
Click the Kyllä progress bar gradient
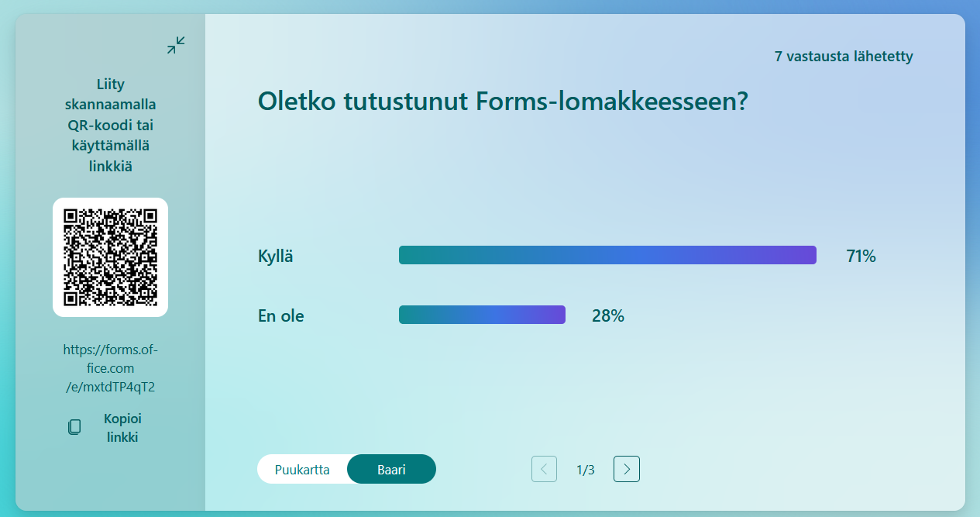point(607,254)
